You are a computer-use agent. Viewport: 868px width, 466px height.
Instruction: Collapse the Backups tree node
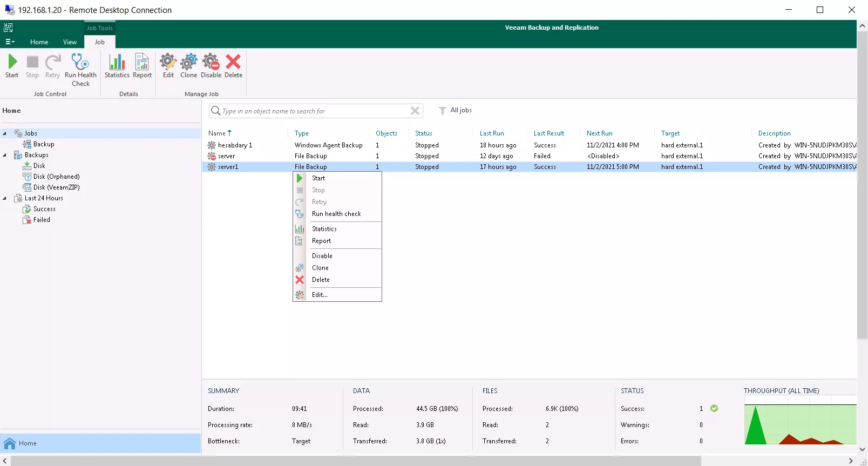pyautogui.click(x=5, y=155)
